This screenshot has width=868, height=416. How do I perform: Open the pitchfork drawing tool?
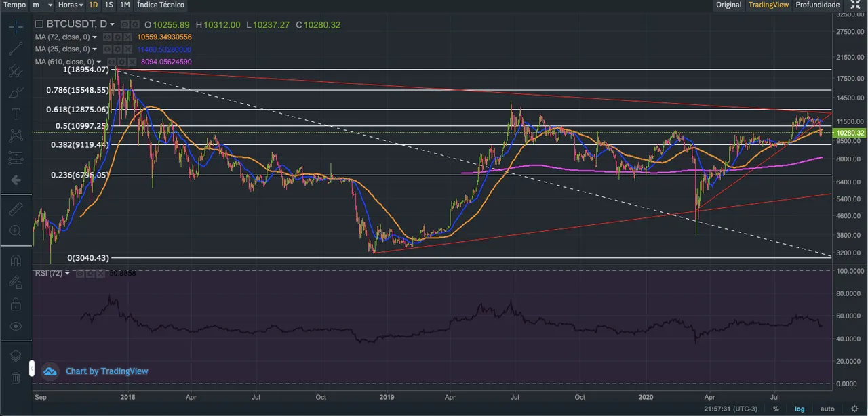point(16,70)
